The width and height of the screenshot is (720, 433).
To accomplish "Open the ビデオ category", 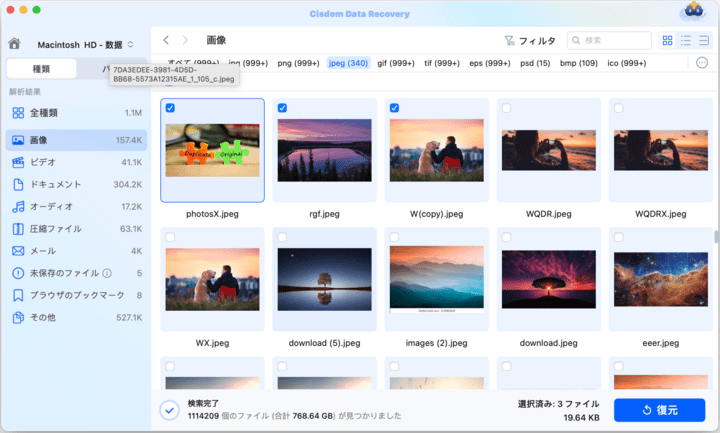I will point(76,162).
